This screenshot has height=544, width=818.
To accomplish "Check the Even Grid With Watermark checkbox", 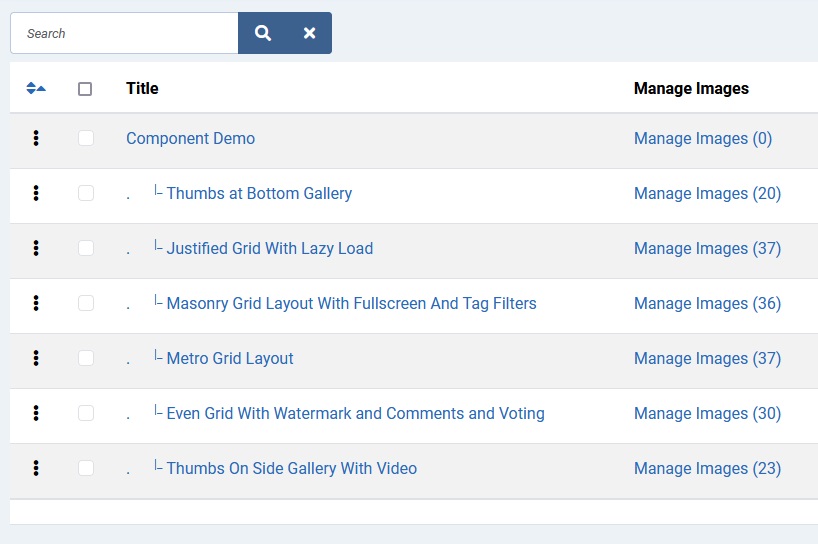I will [86, 413].
